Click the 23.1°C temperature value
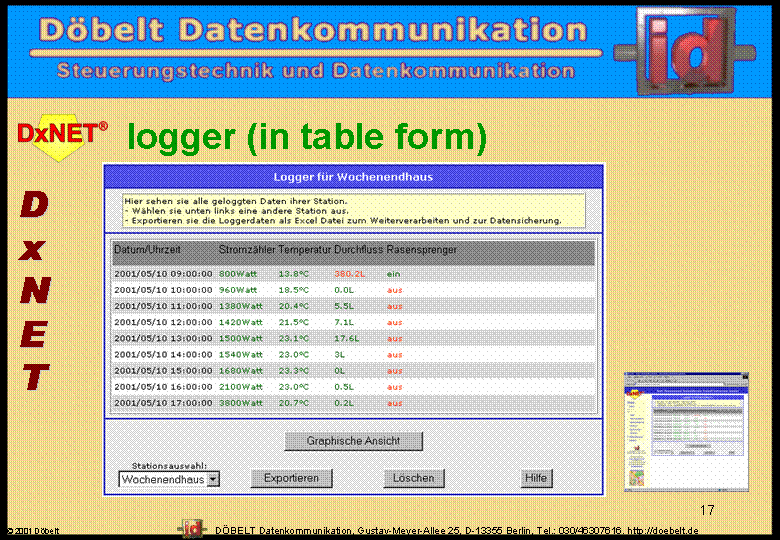780x540 pixels. (x=293, y=339)
